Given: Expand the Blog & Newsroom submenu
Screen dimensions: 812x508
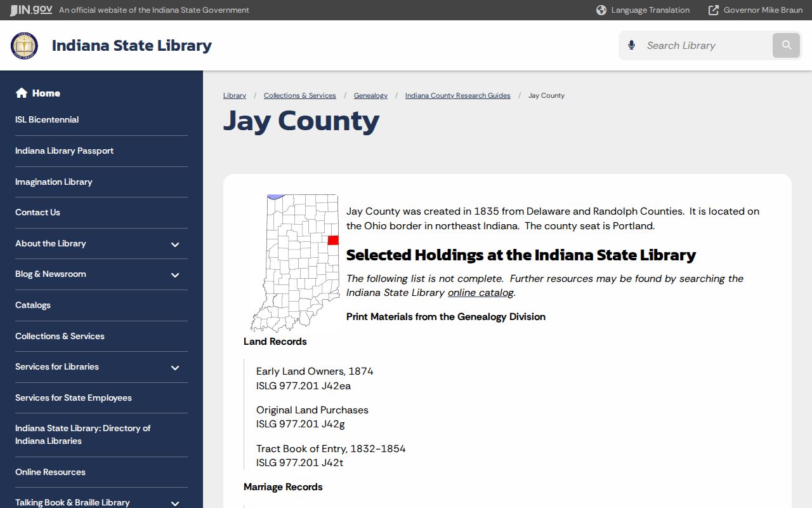Looking at the screenshot, I should pyautogui.click(x=175, y=274).
